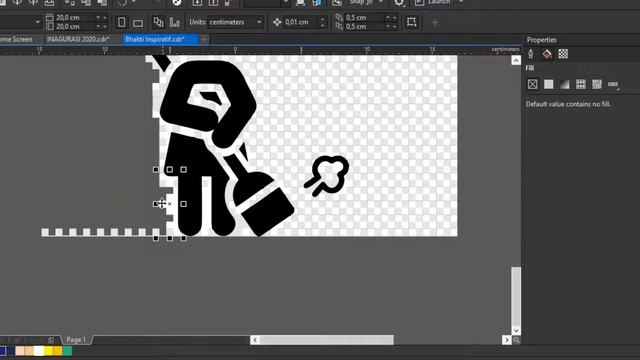Viewport: 640px width, 360px height.
Task: Click the horizontal scrollbar right arrow
Action: (507, 340)
